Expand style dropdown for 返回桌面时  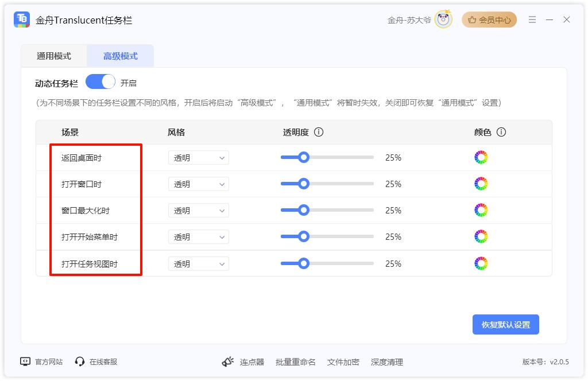tap(198, 158)
